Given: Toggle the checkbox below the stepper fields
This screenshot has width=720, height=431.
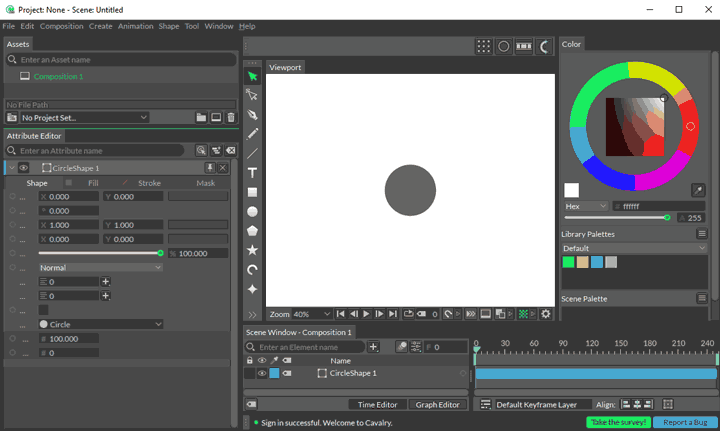Looking at the screenshot, I should [43, 310].
